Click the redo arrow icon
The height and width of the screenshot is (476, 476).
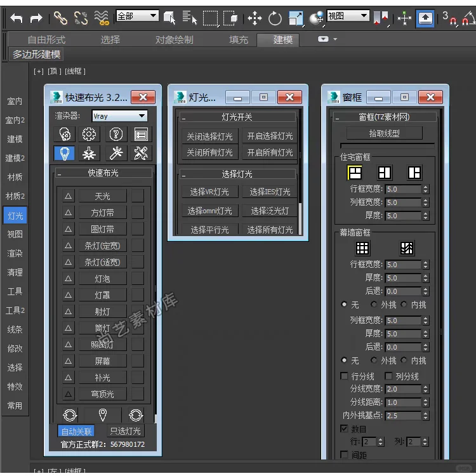tap(36, 18)
